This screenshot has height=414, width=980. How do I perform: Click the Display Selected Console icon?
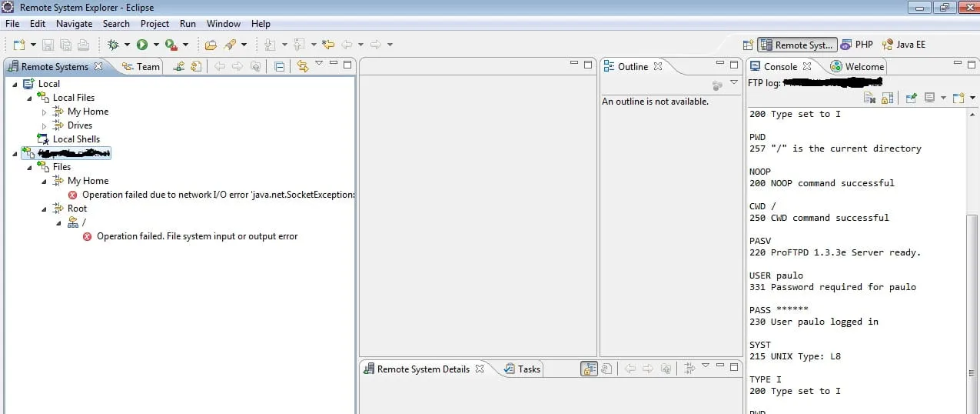(929, 98)
